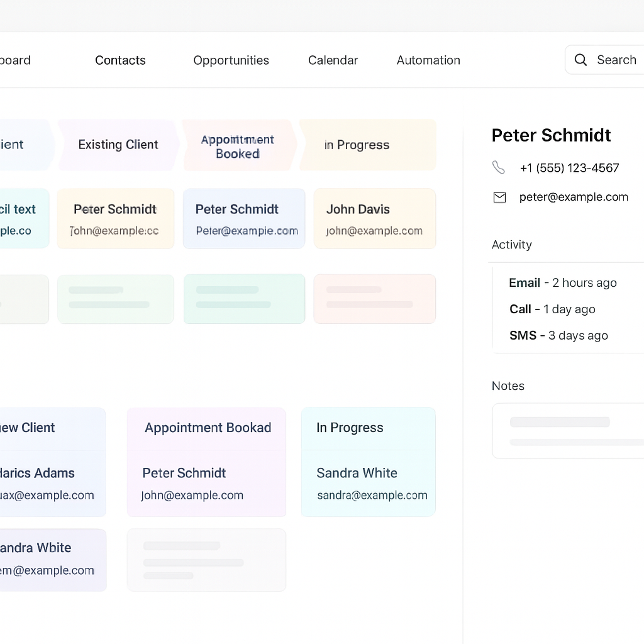Focus the Search field
644x644 pixels.
click(x=604, y=60)
